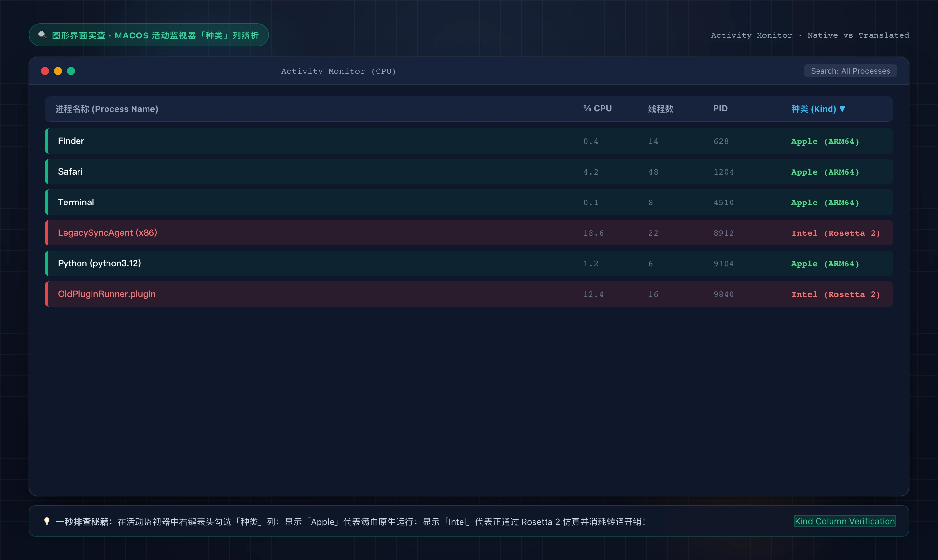Select the Terminal process row
This screenshot has width=938, height=560.
coord(469,202)
